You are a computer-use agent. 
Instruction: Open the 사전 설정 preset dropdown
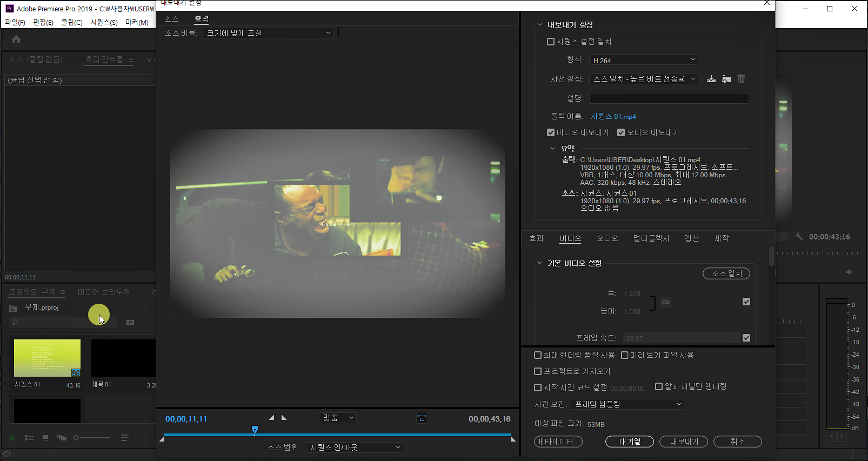pyautogui.click(x=644, y=79)
